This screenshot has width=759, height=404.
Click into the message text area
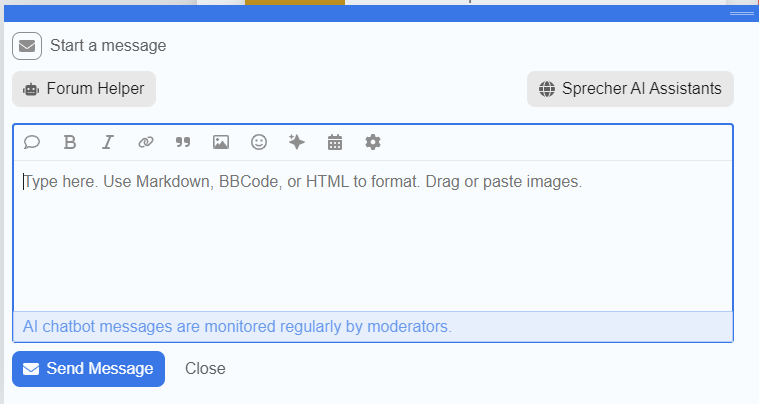pyautogui.click(x=372, y=240)
